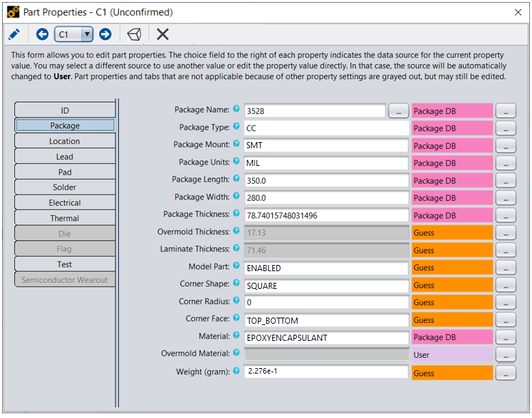Click Package Name source selector ellipsis button
The width and height of the screenshot is (532, 418).
(505, 111)
